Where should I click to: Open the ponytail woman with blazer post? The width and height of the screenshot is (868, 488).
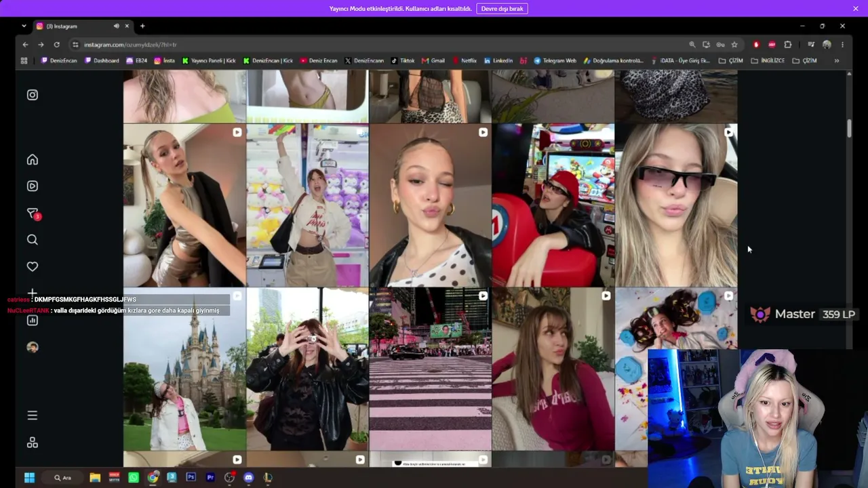click(184, 205)
